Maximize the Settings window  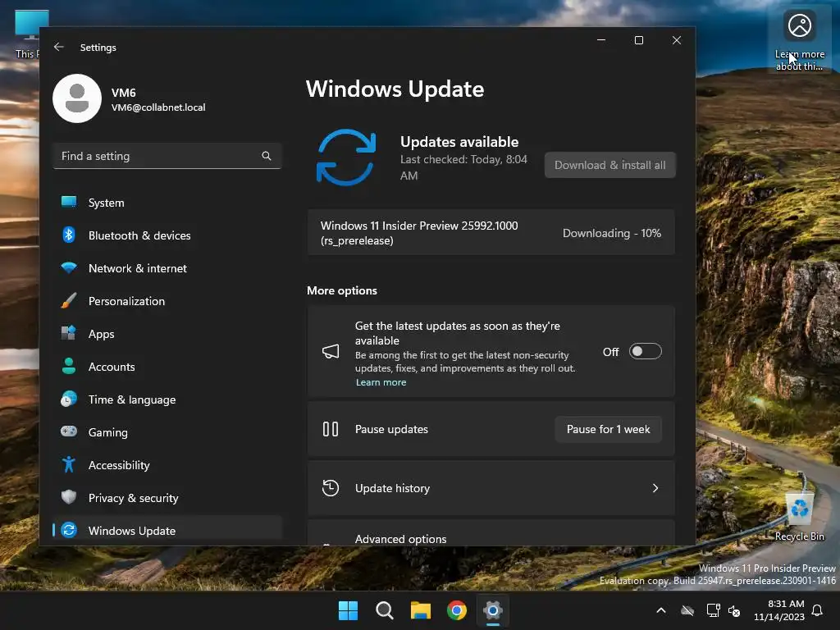(638, 40)
